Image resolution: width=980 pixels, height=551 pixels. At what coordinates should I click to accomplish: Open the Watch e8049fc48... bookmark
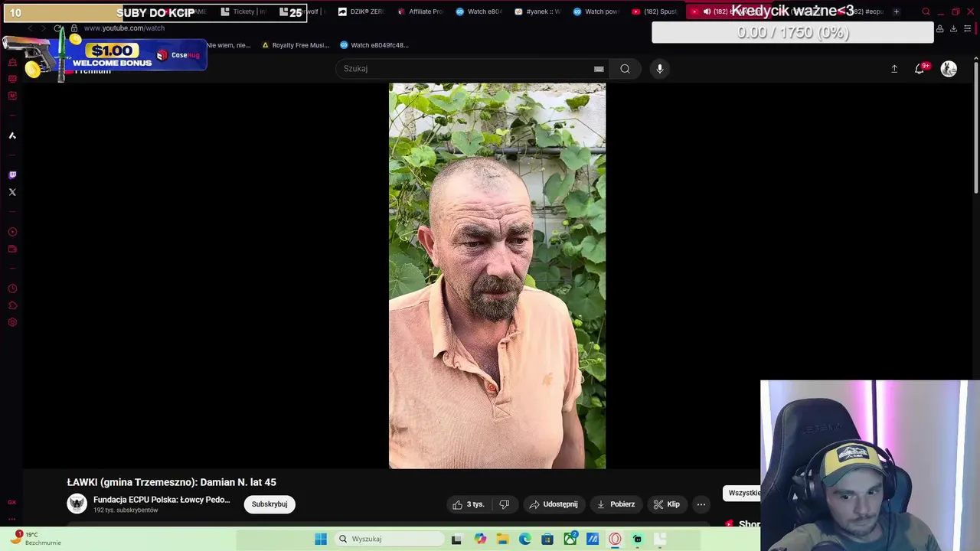tap(374, 45)
